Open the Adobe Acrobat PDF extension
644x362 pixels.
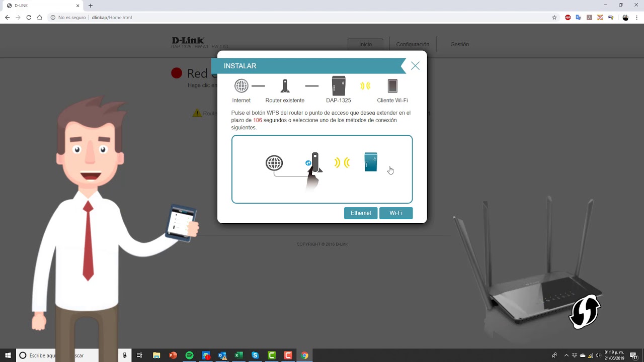coord(589,17)
